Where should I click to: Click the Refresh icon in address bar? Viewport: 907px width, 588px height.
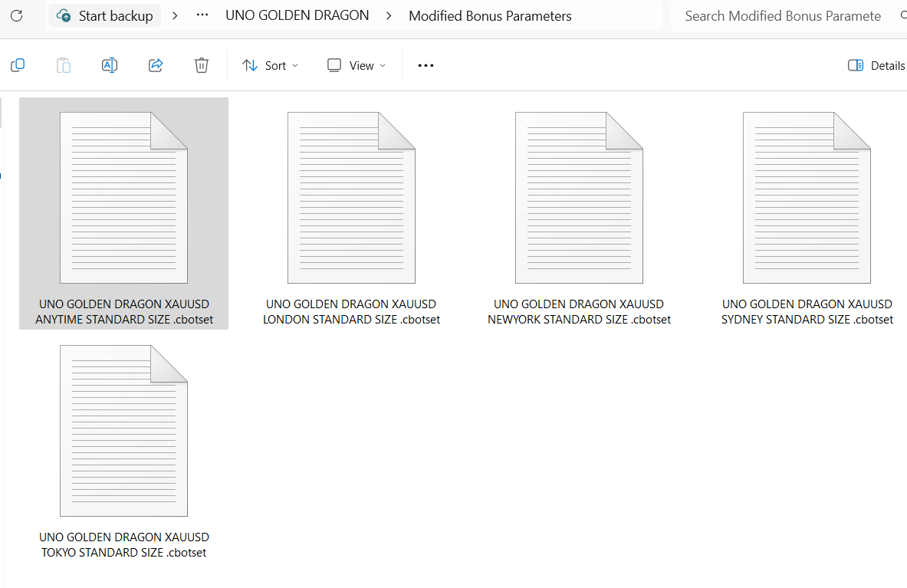point(17,15)
